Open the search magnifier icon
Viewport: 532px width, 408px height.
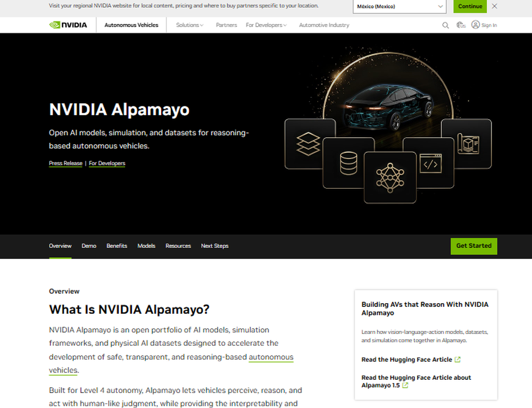coord(445,25)
